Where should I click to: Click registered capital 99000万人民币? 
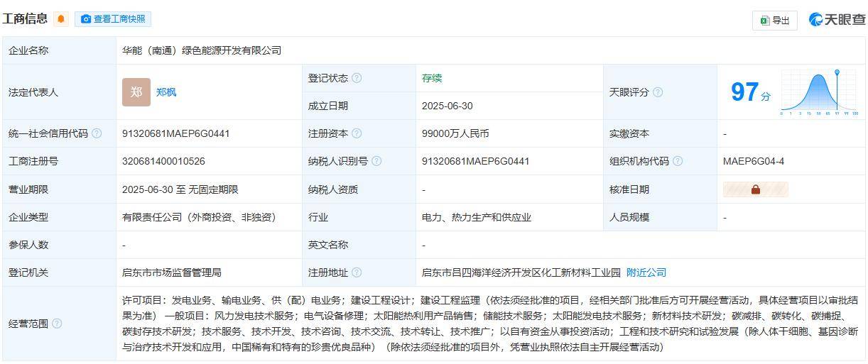click(x=455, y=133)
